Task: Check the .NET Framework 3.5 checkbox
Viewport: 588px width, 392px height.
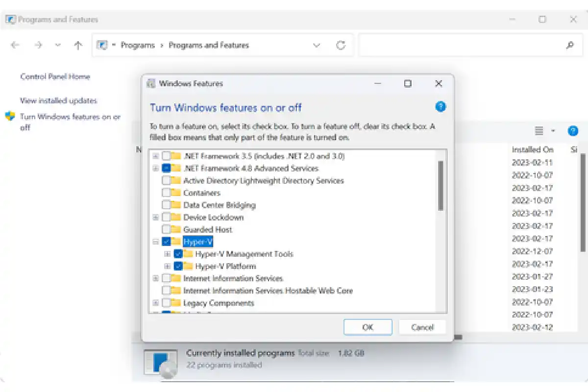Action: tap(166, 156)
